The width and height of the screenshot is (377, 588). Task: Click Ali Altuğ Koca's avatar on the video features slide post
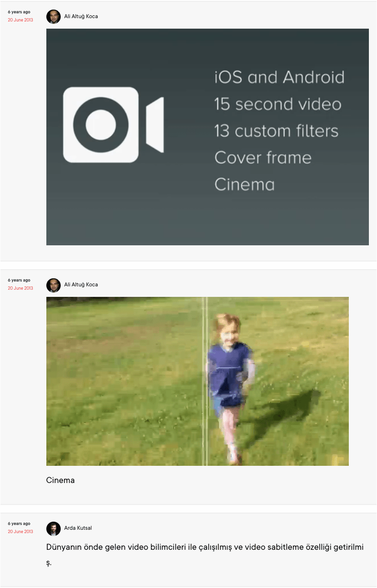coord(53,17)
